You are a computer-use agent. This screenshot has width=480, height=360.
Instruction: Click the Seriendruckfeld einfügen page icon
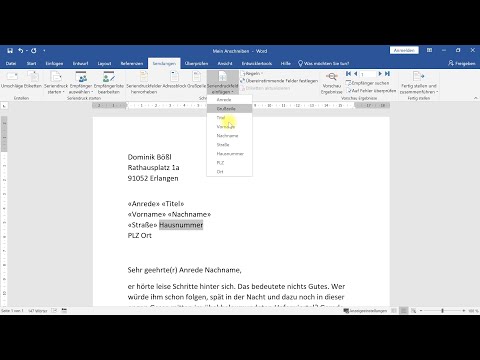click(x=222, y=77)
